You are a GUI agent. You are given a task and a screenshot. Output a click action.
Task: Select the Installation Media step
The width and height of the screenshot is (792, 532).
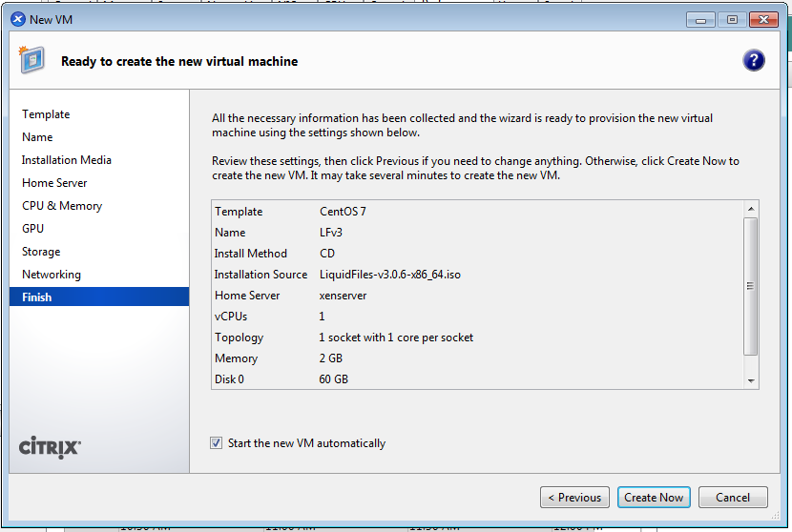pyautogui.click(x=67, y=160)
